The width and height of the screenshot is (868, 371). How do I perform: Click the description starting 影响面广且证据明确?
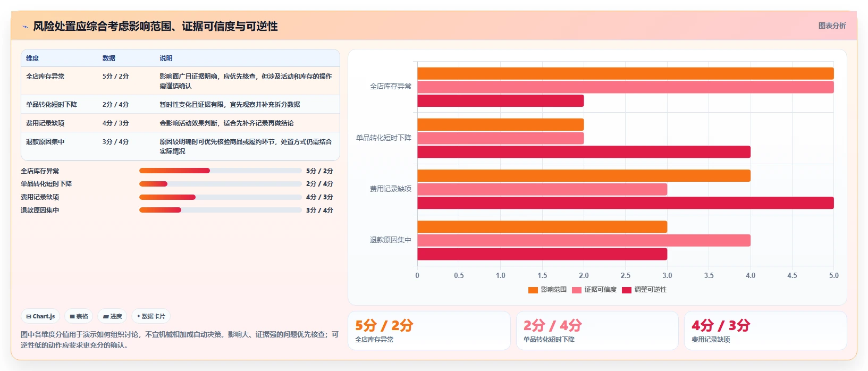(246, 81)
